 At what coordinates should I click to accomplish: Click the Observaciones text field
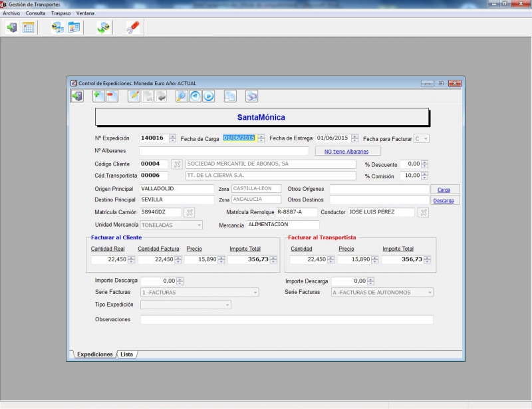click(x=286, y=319)
